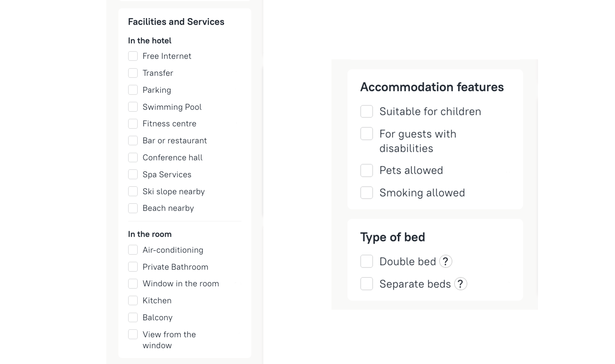Image resolution: width=615 pixels, height=364 pixels.
Task: Enable the Bar or restaurant filter
Action: [133, 141]
